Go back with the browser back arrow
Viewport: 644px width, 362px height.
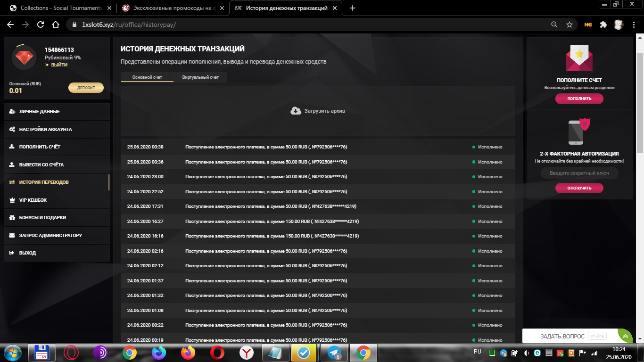(10, 25)
